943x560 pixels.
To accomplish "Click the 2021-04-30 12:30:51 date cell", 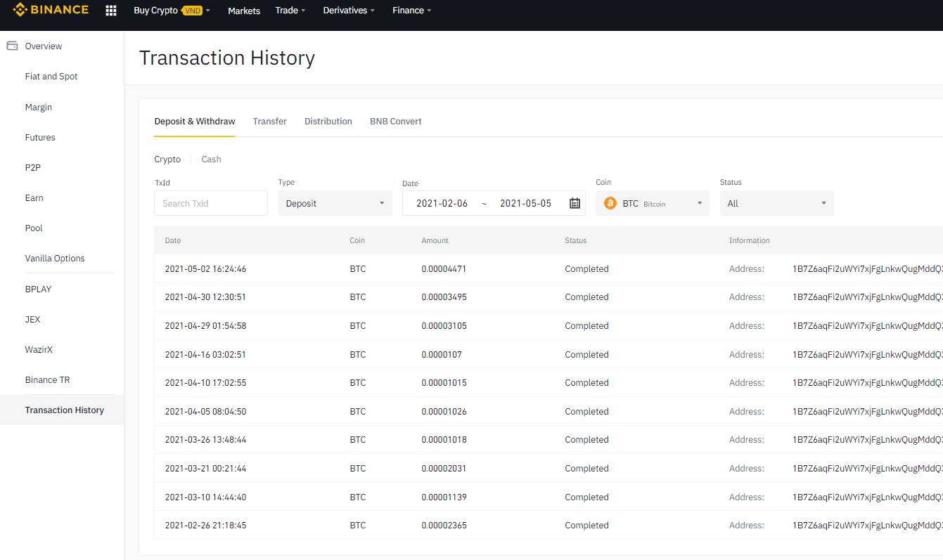I will point(206,297).
